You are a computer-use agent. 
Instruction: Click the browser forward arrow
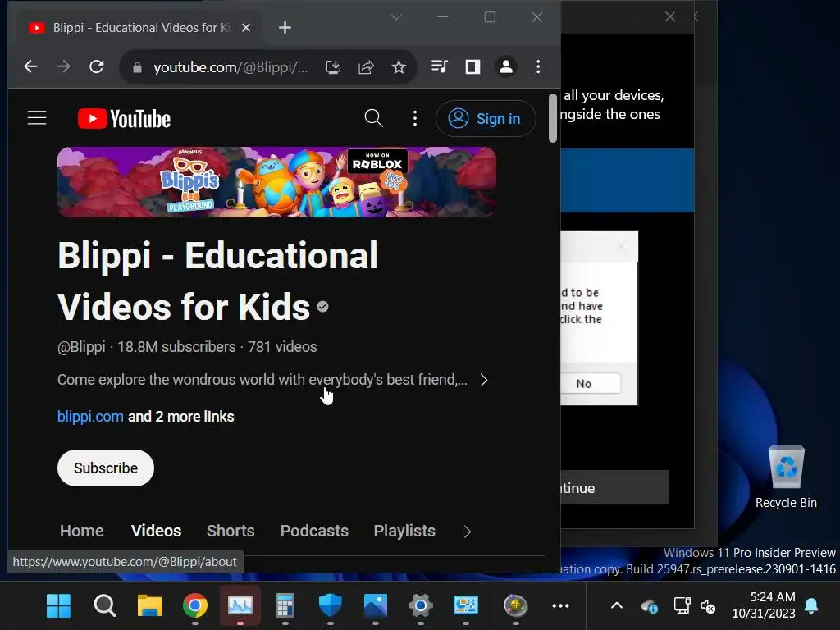coord(63,67)
